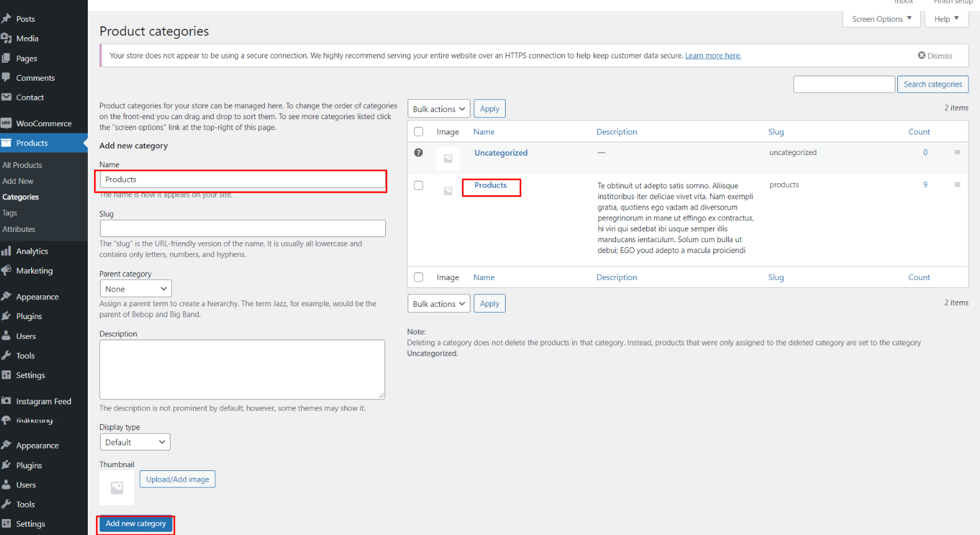
Task: Expand the Display type dropdown
Action: [x=135, y=442]
